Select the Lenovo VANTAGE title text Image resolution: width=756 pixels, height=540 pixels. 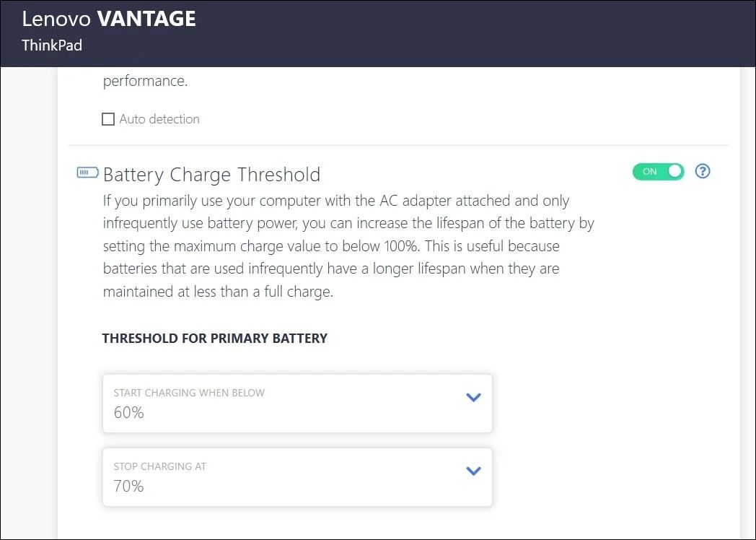point(110,19)
